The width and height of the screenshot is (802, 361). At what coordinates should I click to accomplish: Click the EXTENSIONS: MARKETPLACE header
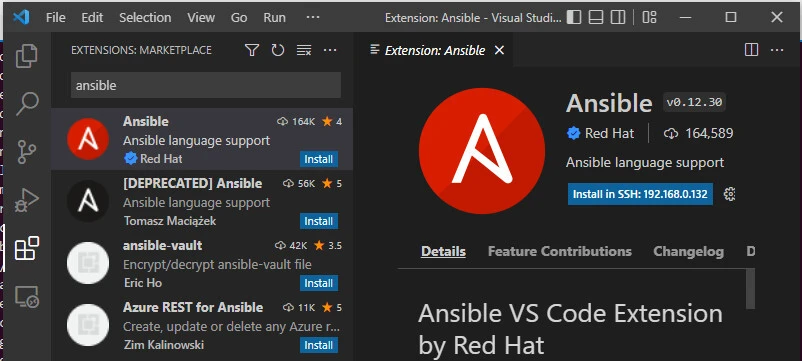(141, 50)
